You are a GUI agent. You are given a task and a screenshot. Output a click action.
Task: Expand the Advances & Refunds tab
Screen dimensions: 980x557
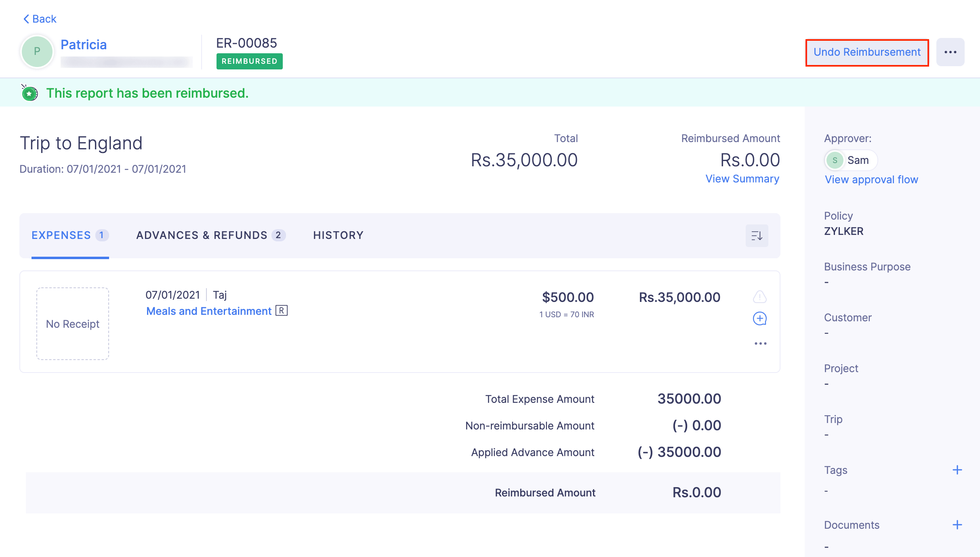[202, 235]
